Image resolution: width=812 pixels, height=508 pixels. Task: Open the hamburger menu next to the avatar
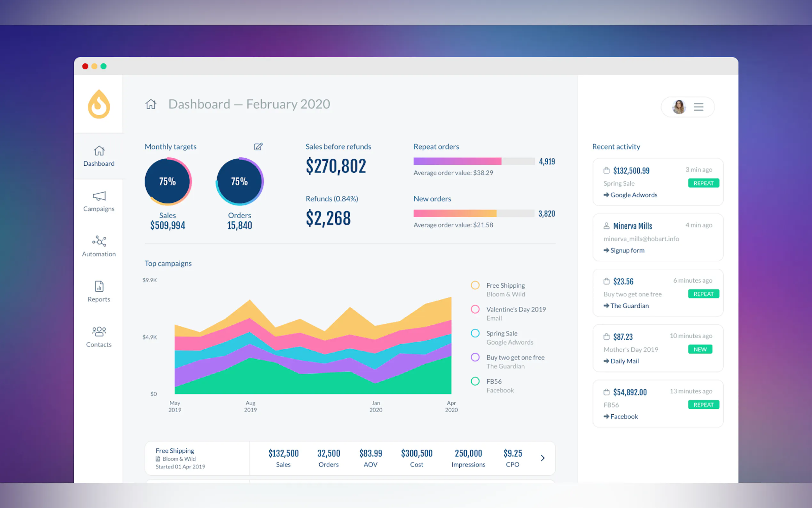click(699, 107)
